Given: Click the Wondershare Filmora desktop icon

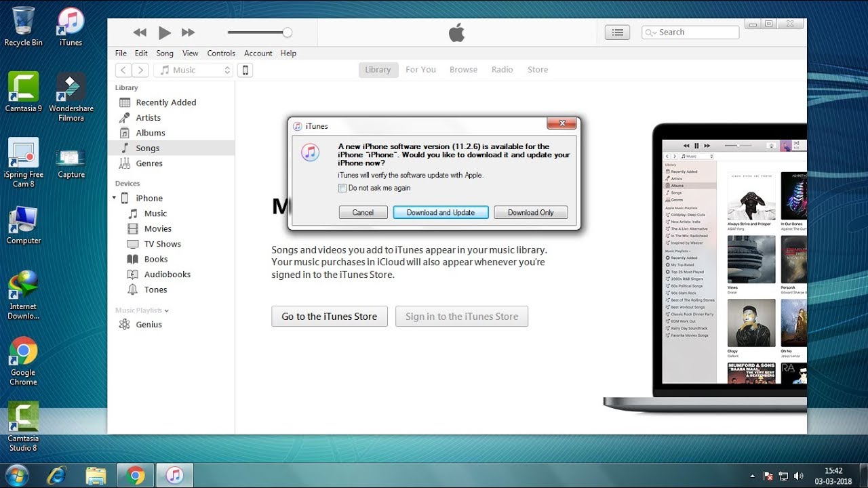Looking at the screenshot, I should [x=71, y=97].
